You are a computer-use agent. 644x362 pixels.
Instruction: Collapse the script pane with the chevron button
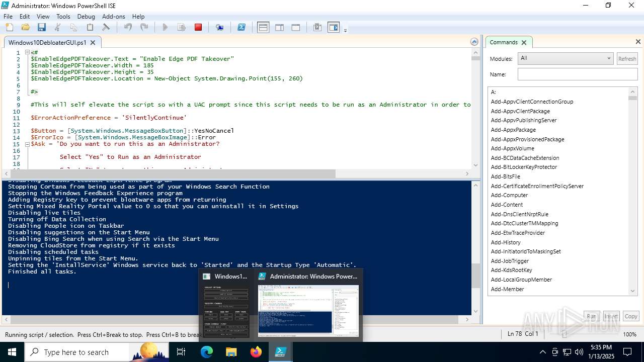[474, 42]
